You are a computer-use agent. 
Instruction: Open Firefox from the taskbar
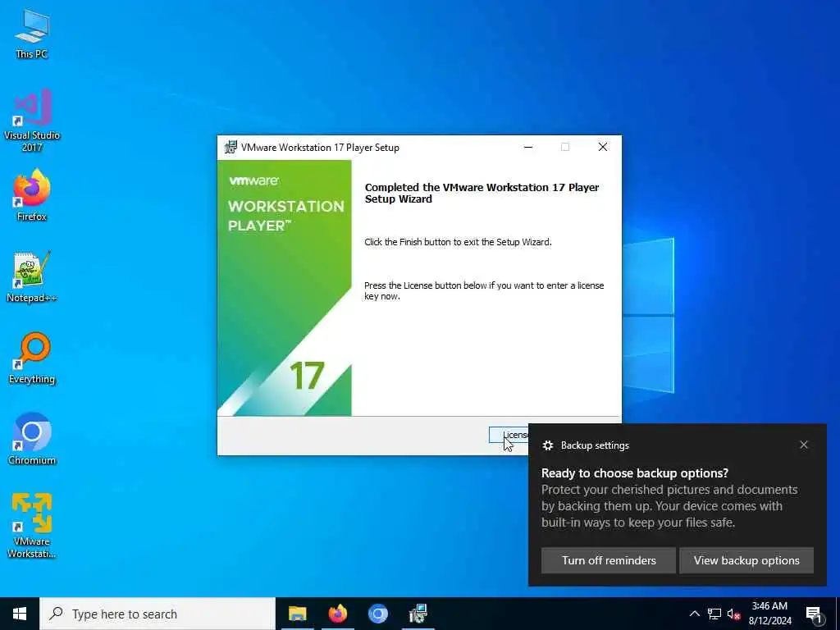coord(337,614)
